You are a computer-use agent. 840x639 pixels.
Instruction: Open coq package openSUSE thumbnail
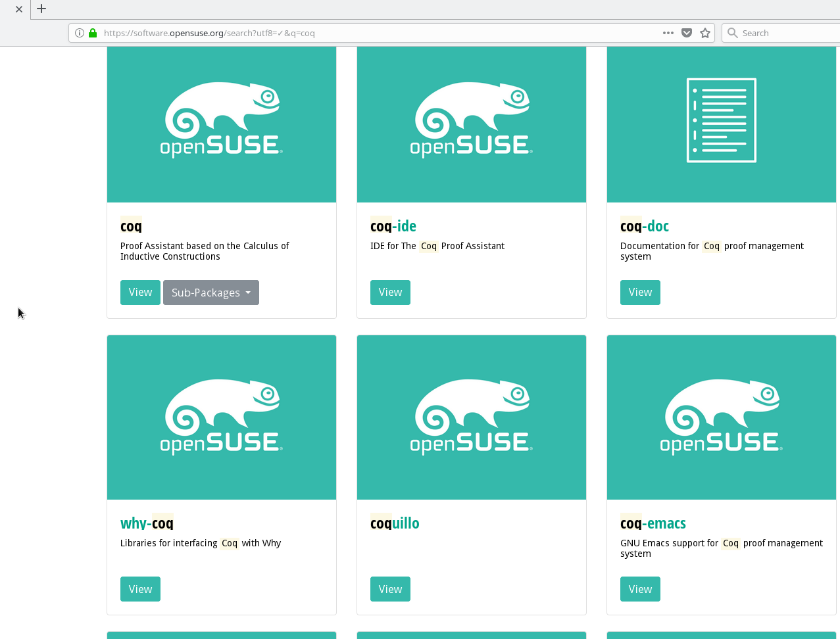click(x=222, y=124)
